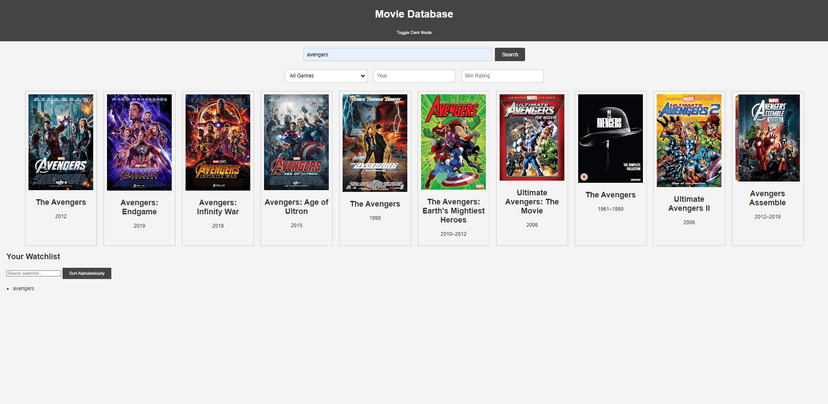The height and width of the screenshot is (404, 828).
Task: Toggle Dark Mode
Action: point(414,32)
